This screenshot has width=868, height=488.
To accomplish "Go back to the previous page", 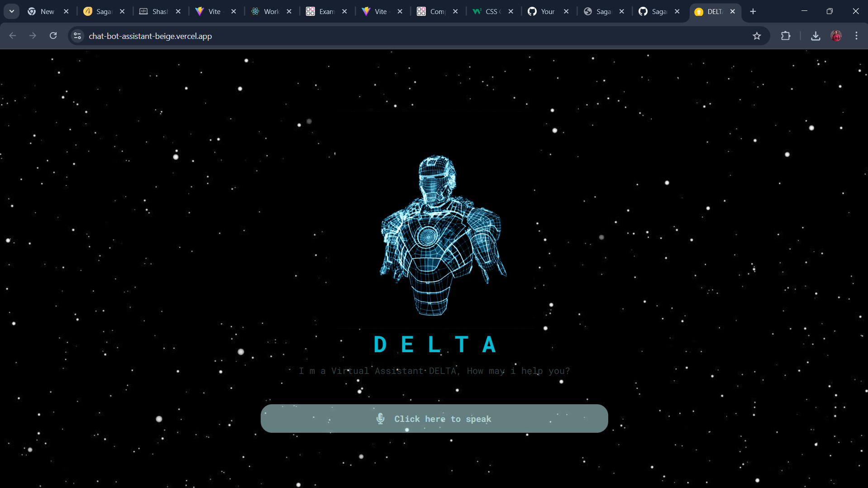I will (x=13, y=36).
